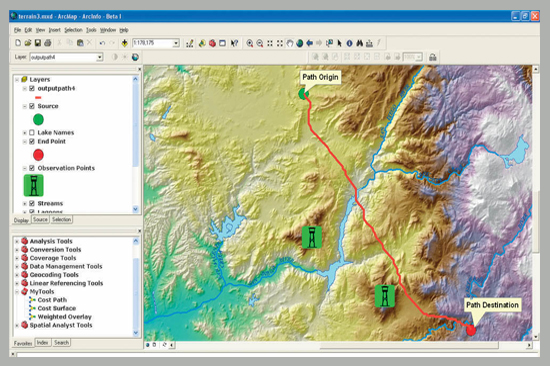The image size is (550, 366).
Task: Click the Save toolbar icon
Action: [x=38, y=43]
